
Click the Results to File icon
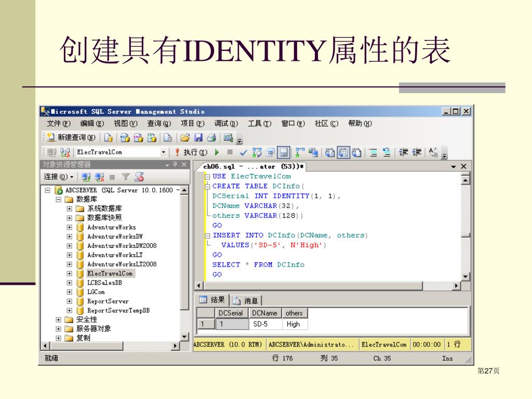[x=356, y=153]
